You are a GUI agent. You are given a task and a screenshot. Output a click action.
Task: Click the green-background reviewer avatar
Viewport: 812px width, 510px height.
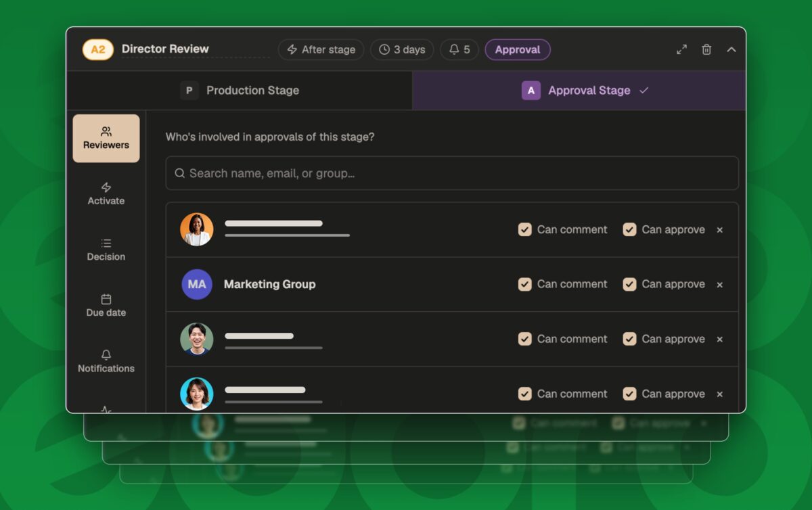pyautogui.click(x=197, y=340)
